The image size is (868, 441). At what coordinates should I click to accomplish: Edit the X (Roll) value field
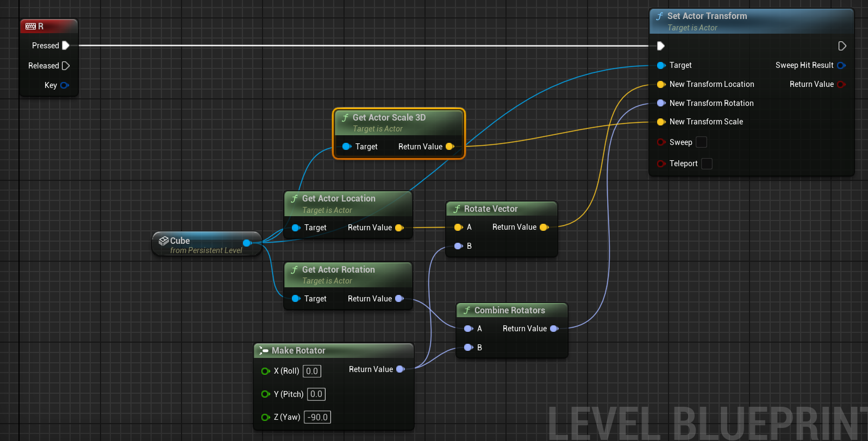(x=312, y=371)
